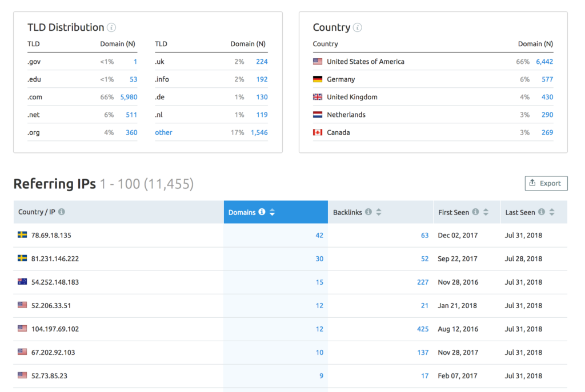
Task: Sort table by Last Seen arrows
Action: [552, 212]
